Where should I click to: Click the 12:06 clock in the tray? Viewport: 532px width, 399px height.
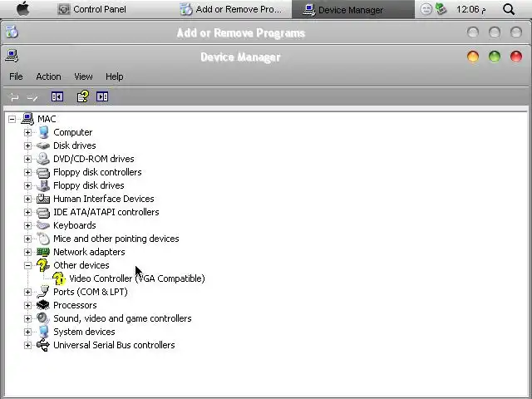[x=471, y=9]
